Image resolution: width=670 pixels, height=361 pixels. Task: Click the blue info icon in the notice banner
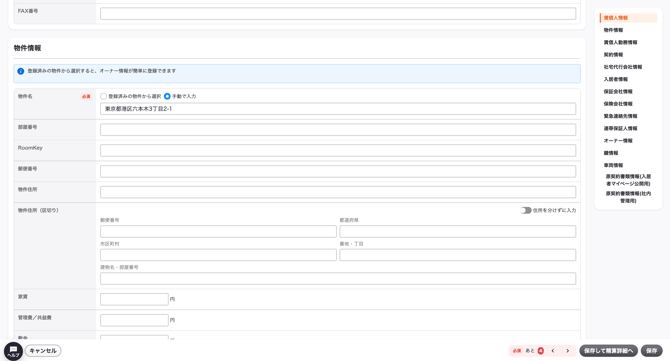pyautogui.click(x=21, y=71)
